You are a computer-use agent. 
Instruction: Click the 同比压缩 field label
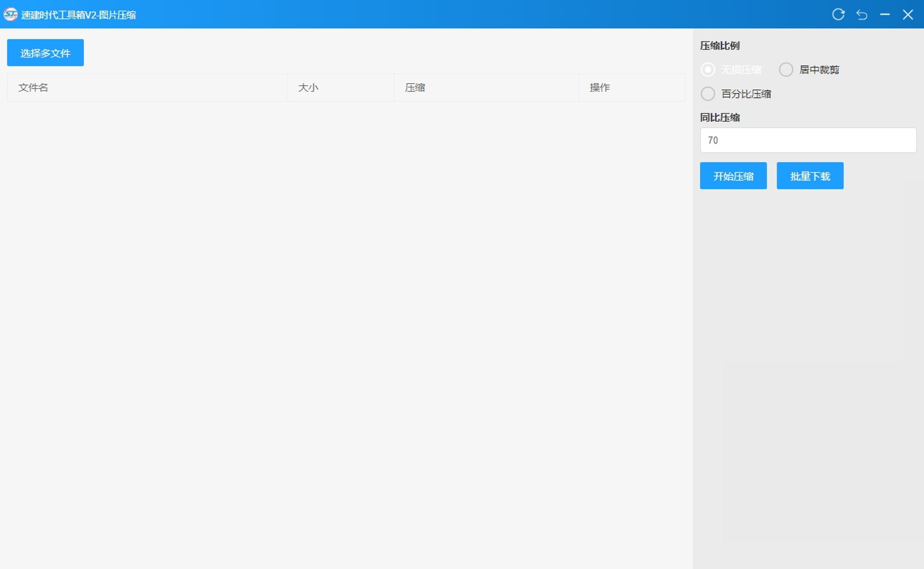pyautogui.click(x=720, y=117)
